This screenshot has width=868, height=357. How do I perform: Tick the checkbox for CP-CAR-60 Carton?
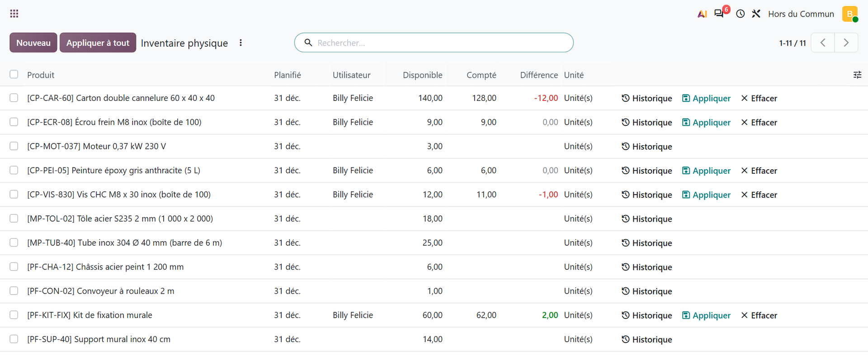pyautogui.click(x=14, y=98)
